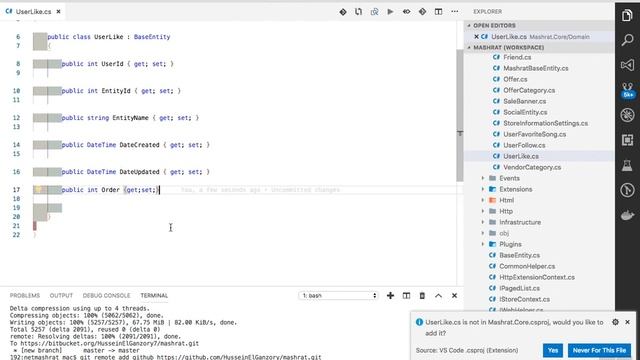The height and width of the screenshot is (360, 640).
Task: Split the terminal panel
Action: [406, 296]
